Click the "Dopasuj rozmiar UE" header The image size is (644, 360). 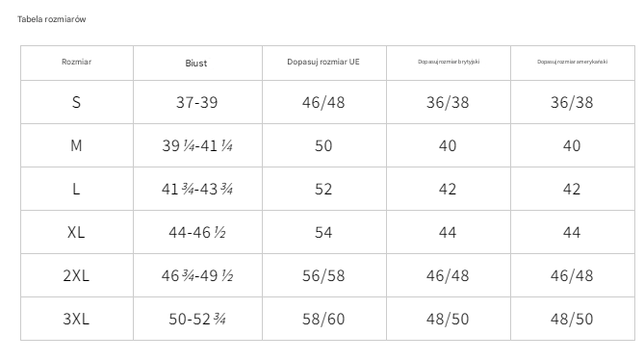[323, 62]
